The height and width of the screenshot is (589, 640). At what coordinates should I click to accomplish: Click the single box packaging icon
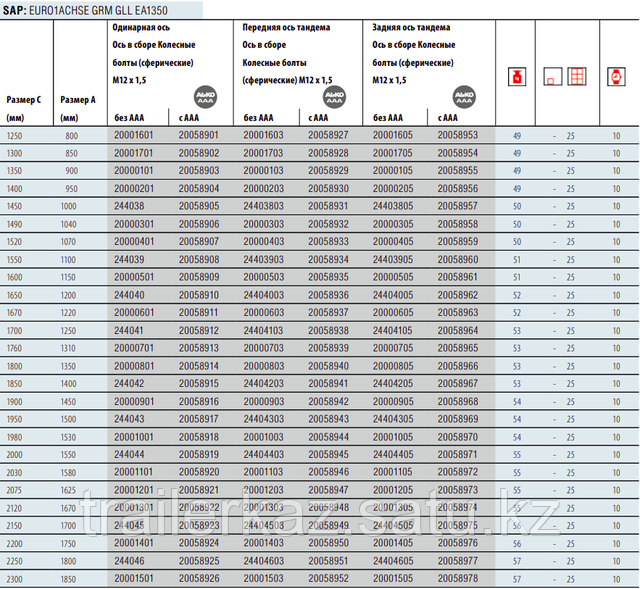pos(553,77)
